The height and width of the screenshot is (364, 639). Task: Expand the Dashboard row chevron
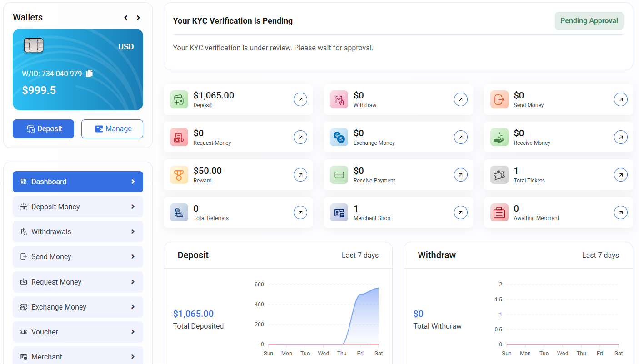(133, 182)
